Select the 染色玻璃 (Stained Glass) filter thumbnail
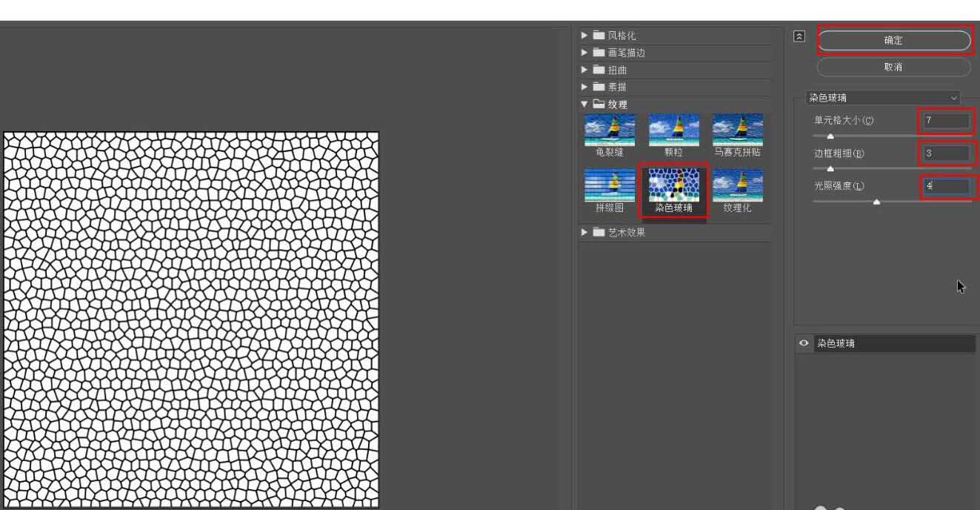980x510 pixels. (x=675, y=185)
